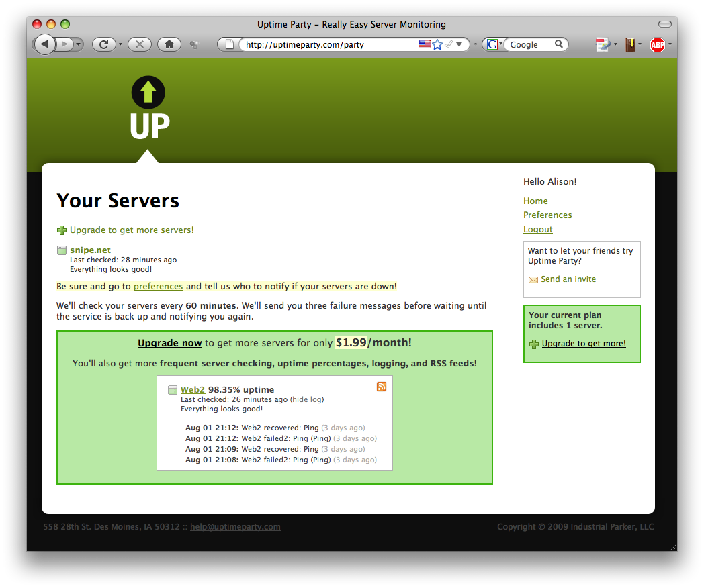The width and height of the screenshot is (704, 588).
Task: Open the dropdown next to the reload button
Action: coord(120,44)
